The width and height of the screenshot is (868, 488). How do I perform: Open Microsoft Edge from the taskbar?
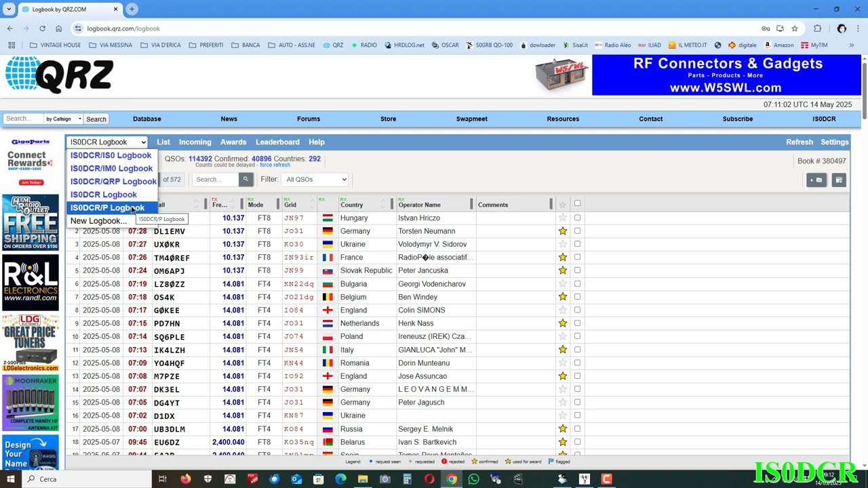(340, 479)
